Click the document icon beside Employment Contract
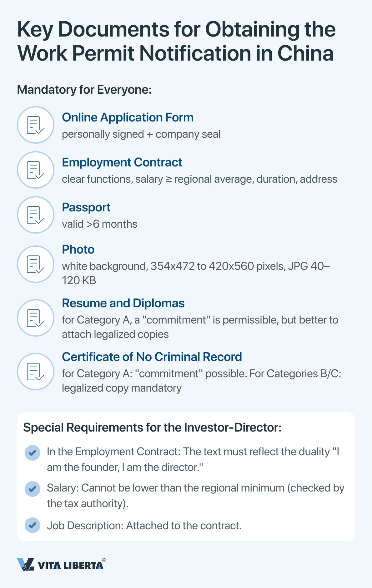 coord(36,170)
